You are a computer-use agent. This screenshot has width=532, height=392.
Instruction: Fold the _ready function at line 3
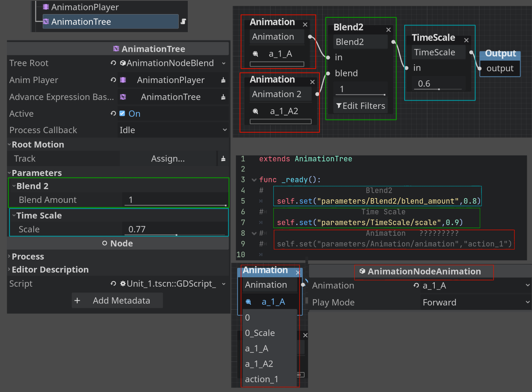[x=254, y=180]
